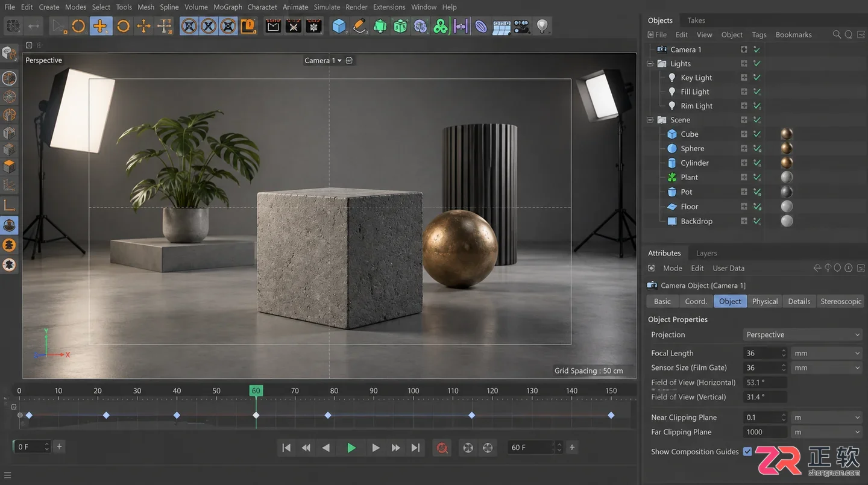Open the Render menu
The width and height of the screenshot is (868, 485).
click(x=357, y=7)
